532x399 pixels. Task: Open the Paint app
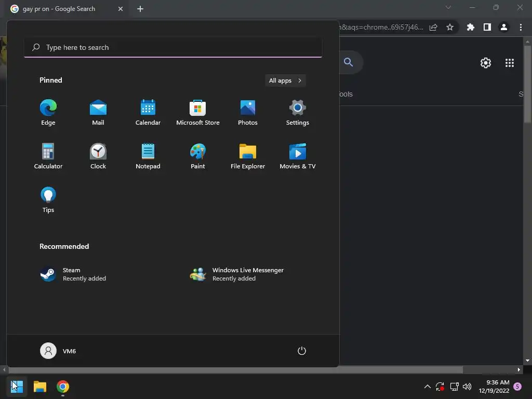[x=198, y=156]
